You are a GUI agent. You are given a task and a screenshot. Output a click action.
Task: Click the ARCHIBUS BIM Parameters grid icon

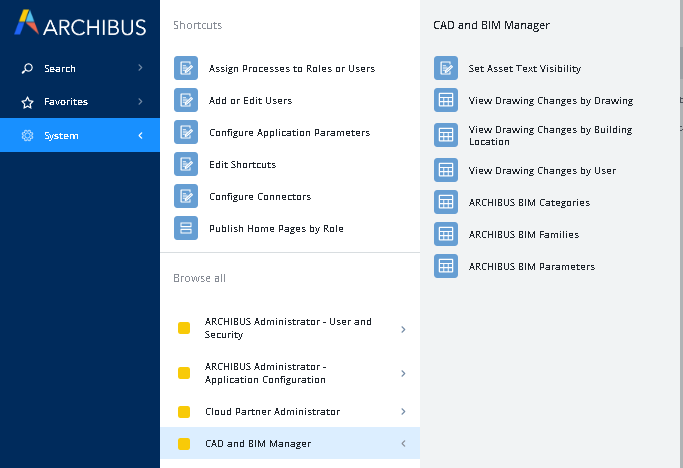[x=446, y=266]
